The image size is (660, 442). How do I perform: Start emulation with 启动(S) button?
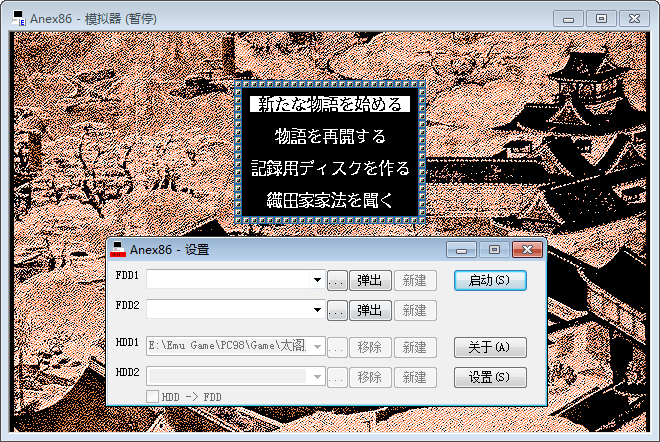tap(490, 280)
